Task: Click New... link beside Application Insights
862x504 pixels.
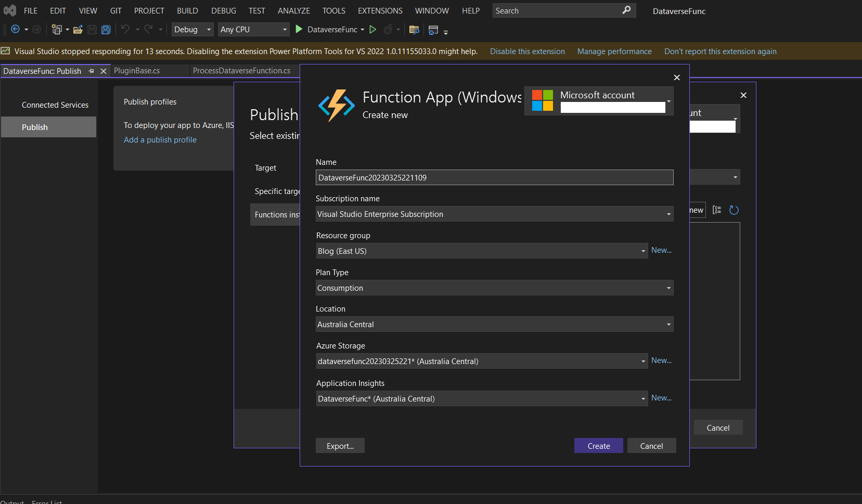Action: tap(661, 398)
